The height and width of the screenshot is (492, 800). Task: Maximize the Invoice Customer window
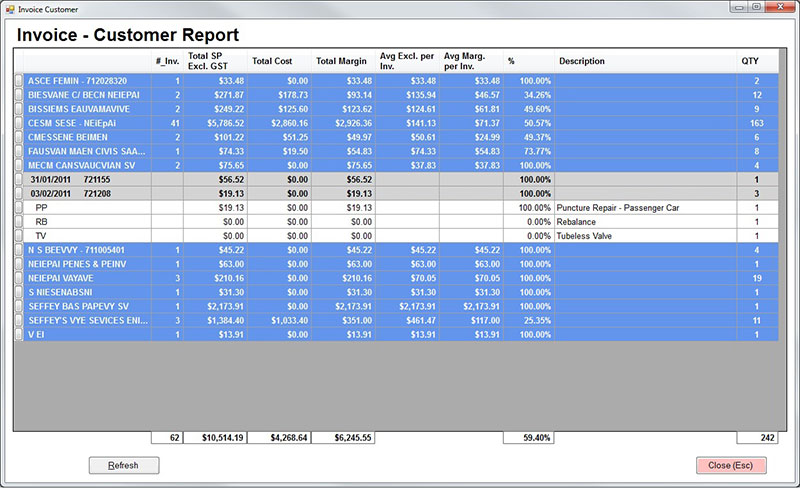[756, 7]
